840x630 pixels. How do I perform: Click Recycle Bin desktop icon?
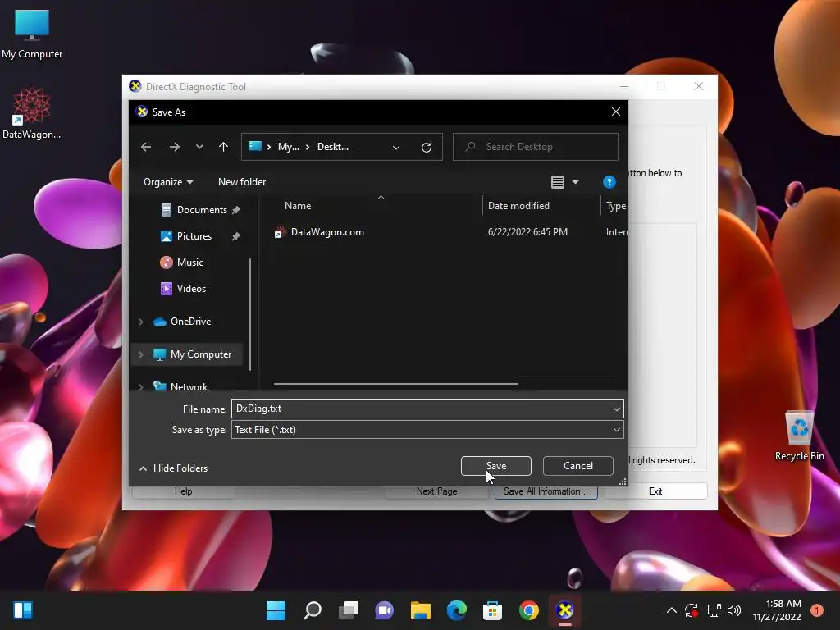pyautogui.click(x=799, y=436)
